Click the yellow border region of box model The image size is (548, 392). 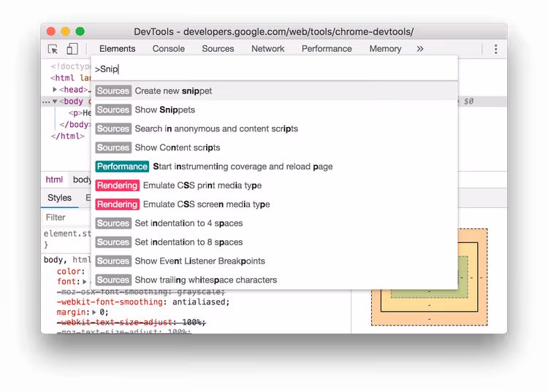point(429,305)
